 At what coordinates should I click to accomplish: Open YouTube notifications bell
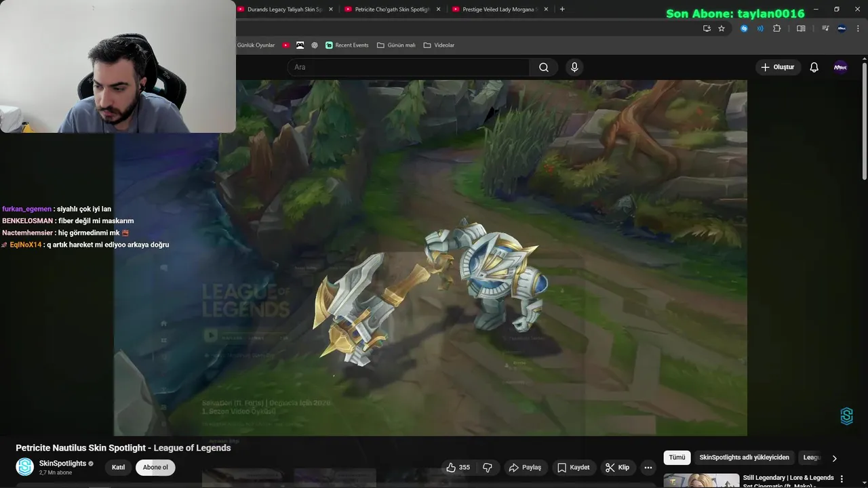tap(814, 67)
